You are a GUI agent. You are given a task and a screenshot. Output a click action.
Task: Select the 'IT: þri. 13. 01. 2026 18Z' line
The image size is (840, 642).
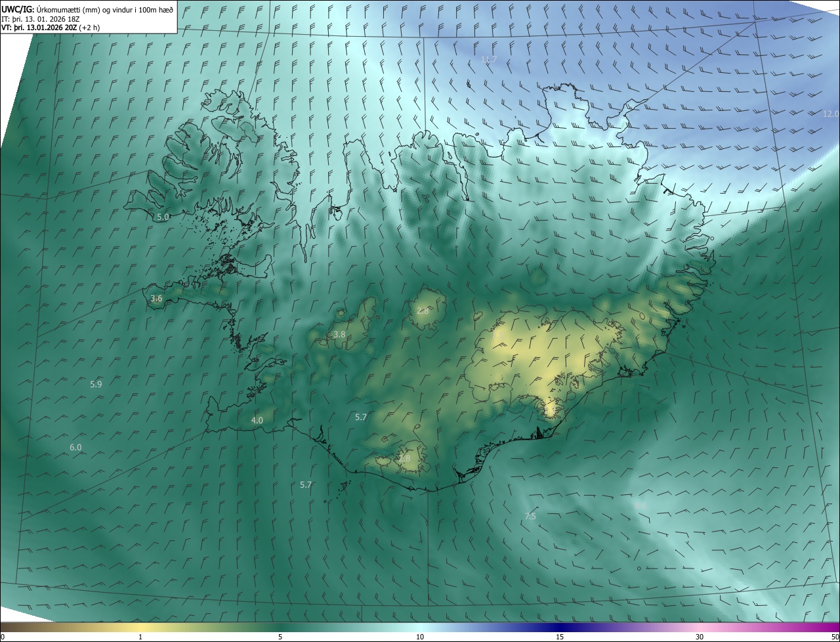tap(40, 19)
